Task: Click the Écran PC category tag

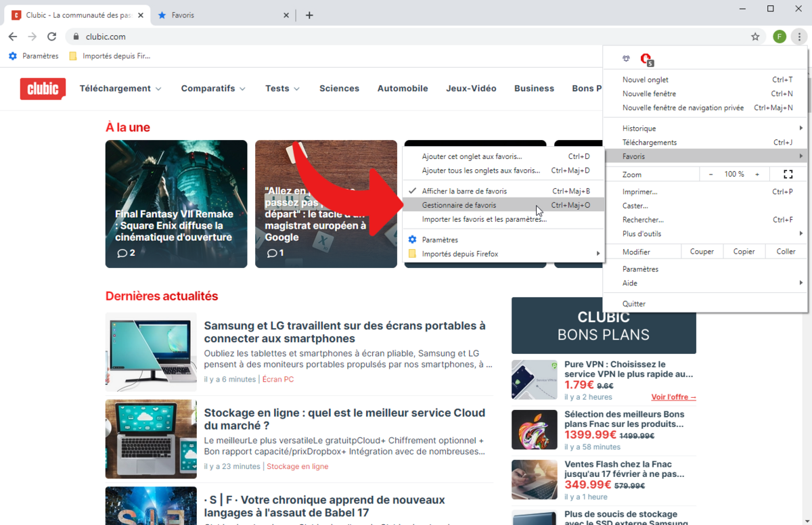Action: coord(278,380)
